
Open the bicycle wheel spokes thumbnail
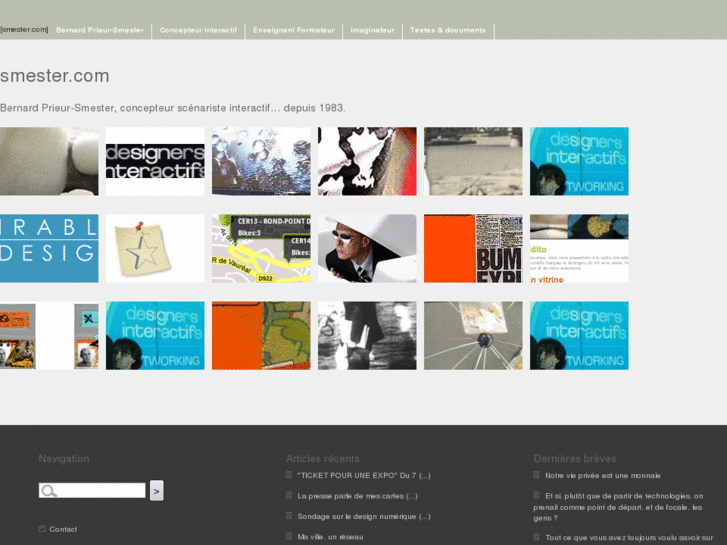(x=473, y=335)
